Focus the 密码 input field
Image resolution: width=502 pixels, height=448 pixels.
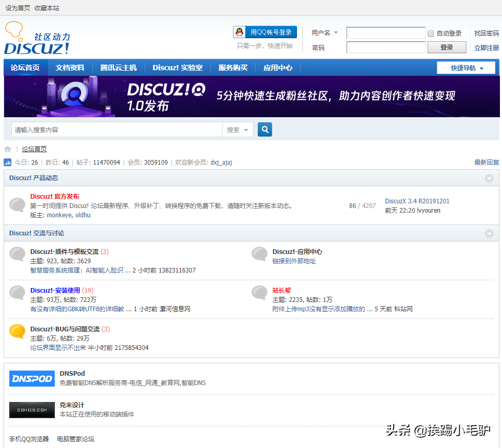pos(386,47)
